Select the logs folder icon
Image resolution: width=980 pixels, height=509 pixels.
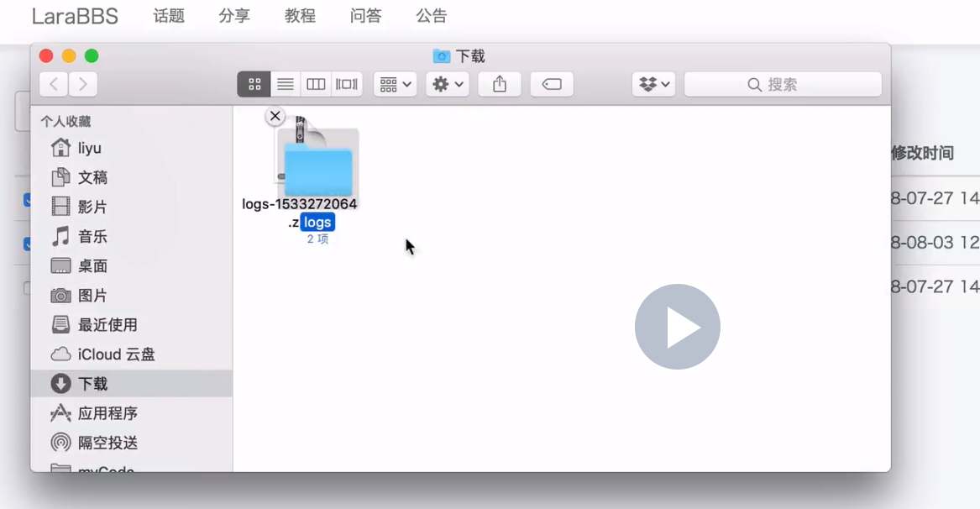[318, 171]
